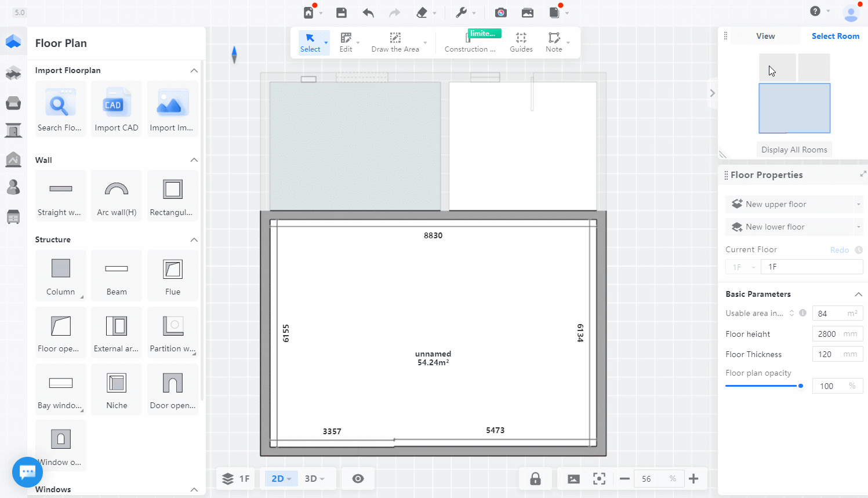Click the Display All Rooms button
868x498 pixels.
pyautogui.click(x=794, y=150)
